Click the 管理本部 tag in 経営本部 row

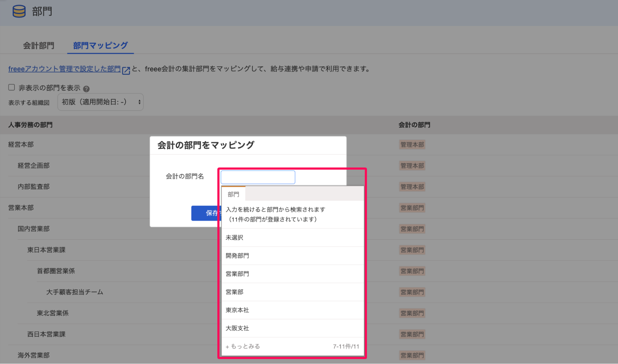(x=412, y=145)
